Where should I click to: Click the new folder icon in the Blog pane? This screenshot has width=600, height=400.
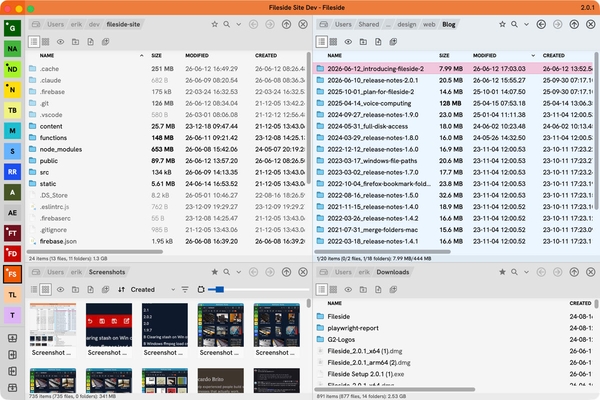pyautogui.click(x=363, y=42)
